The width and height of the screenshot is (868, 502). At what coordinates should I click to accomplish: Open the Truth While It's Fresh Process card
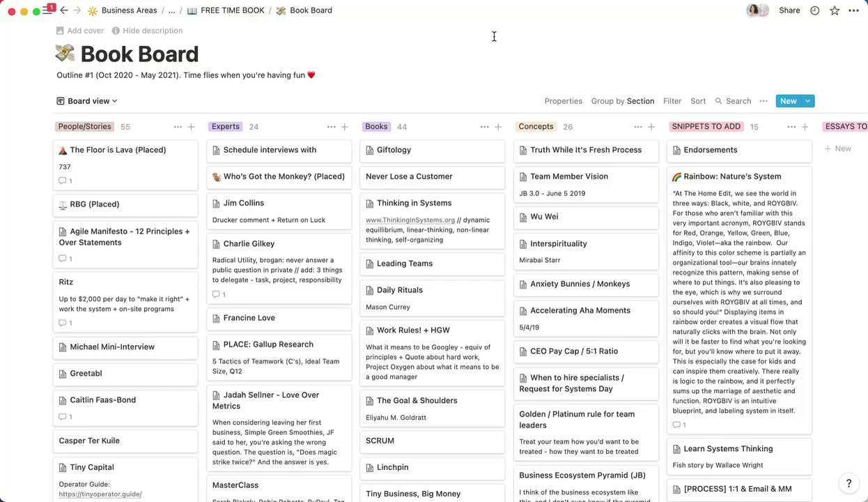585,150
